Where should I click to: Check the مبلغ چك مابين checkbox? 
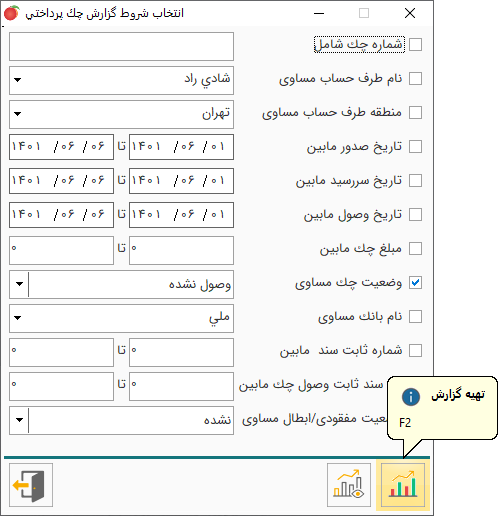pos(415,249)
